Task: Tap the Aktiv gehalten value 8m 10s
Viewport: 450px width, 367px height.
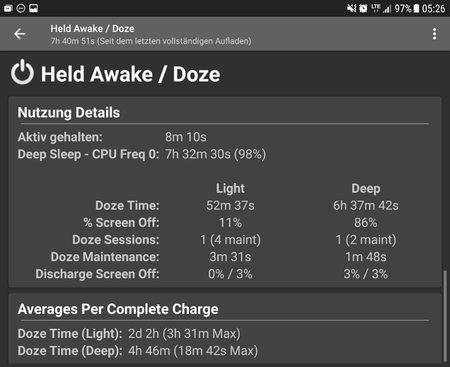Action: point(186,137)
